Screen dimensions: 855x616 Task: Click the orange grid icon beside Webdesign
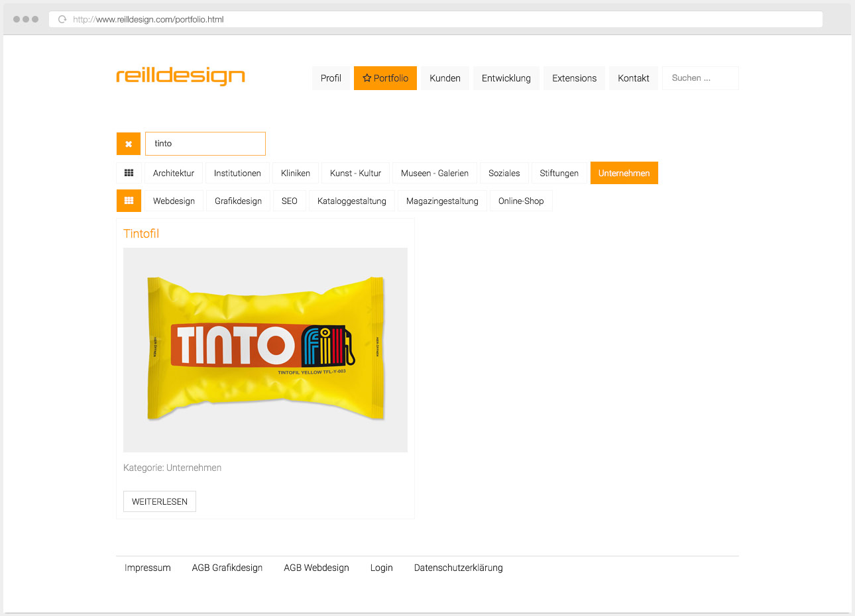click(129, 201)
